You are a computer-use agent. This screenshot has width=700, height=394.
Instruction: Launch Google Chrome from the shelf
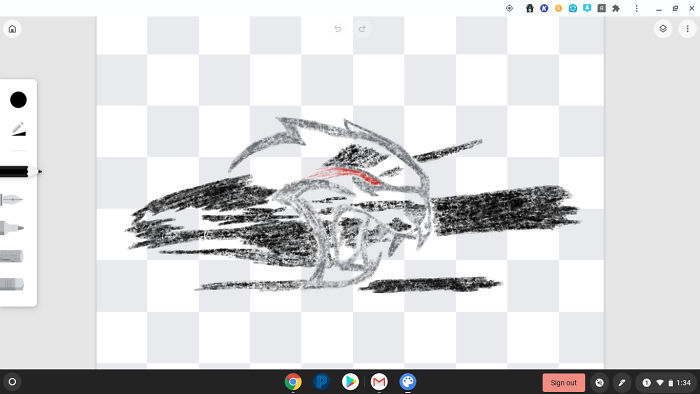point(293,382)
